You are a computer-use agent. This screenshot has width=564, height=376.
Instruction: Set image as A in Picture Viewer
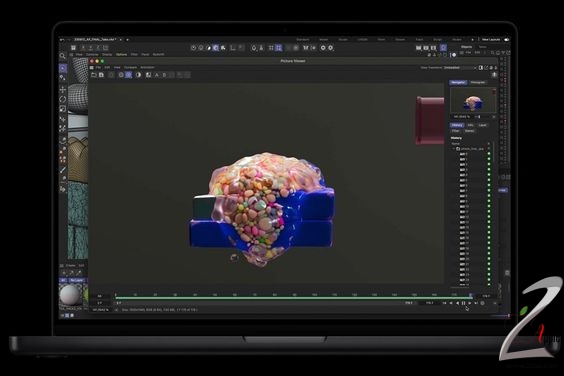click(x=156, y=75)
